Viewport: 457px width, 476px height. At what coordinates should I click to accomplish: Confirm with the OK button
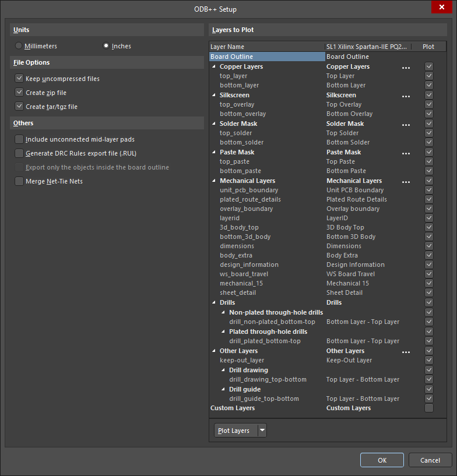click(382, 460)
